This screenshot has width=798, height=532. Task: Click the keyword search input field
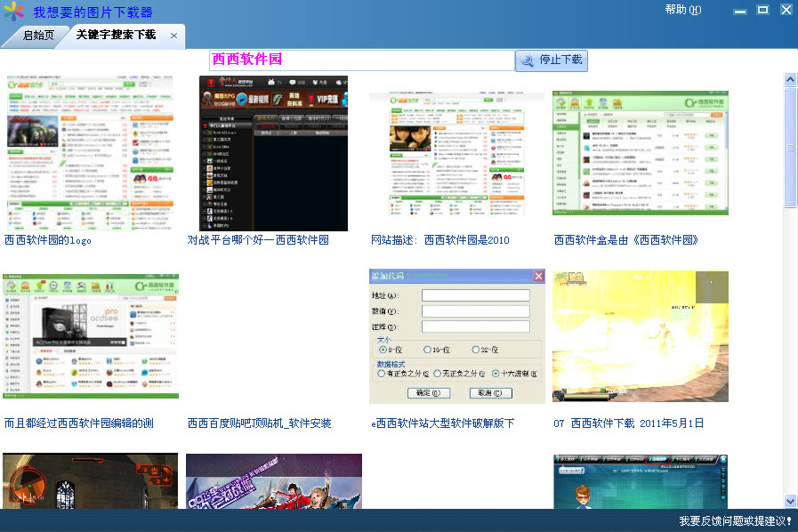[361, 60]
